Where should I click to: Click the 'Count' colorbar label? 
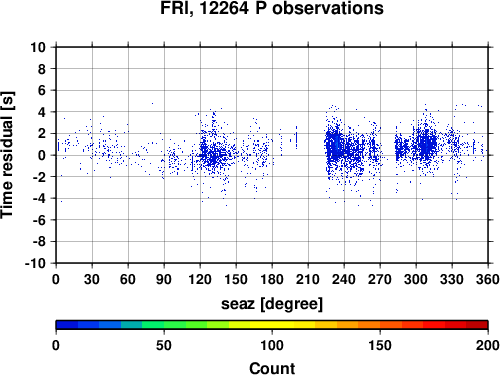click(x=272, y=368)
